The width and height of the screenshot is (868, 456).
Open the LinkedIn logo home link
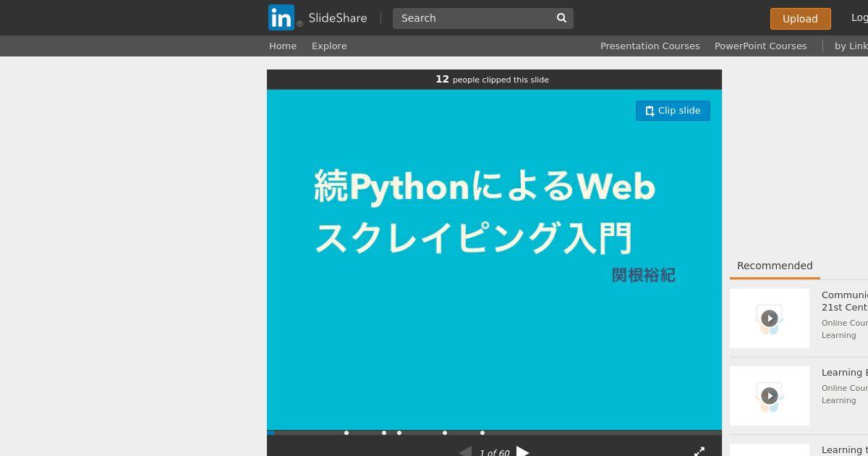pyautogui.click(x=281, y=17)
